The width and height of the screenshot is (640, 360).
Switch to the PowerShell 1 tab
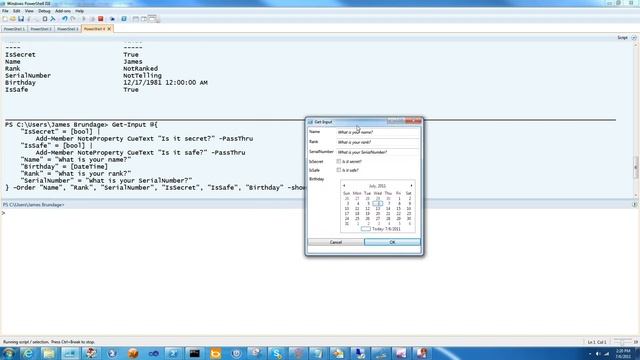coord(14,29)
